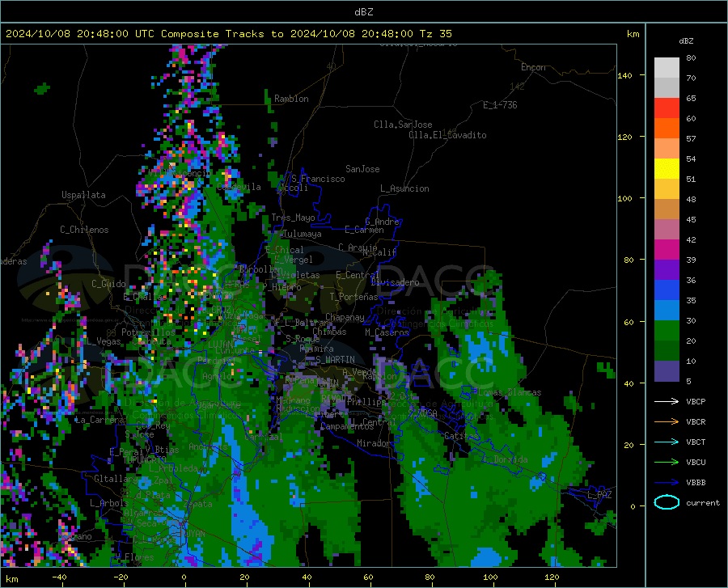Click the orange swatch near 57 dBZ

(667, 129)
